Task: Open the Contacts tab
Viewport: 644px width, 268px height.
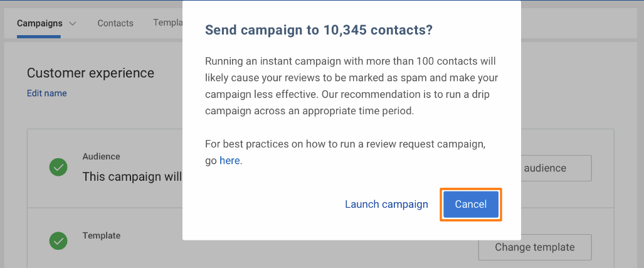Action: tap(115, 23)
